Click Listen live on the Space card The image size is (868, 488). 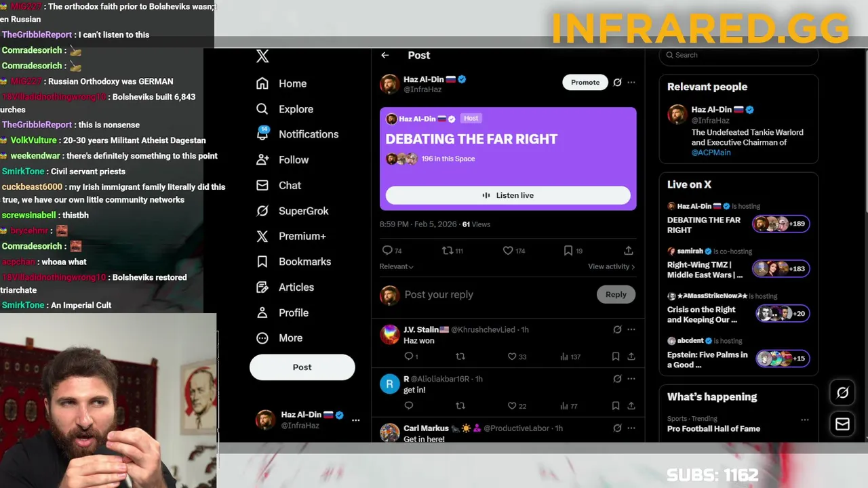[508, 195]
